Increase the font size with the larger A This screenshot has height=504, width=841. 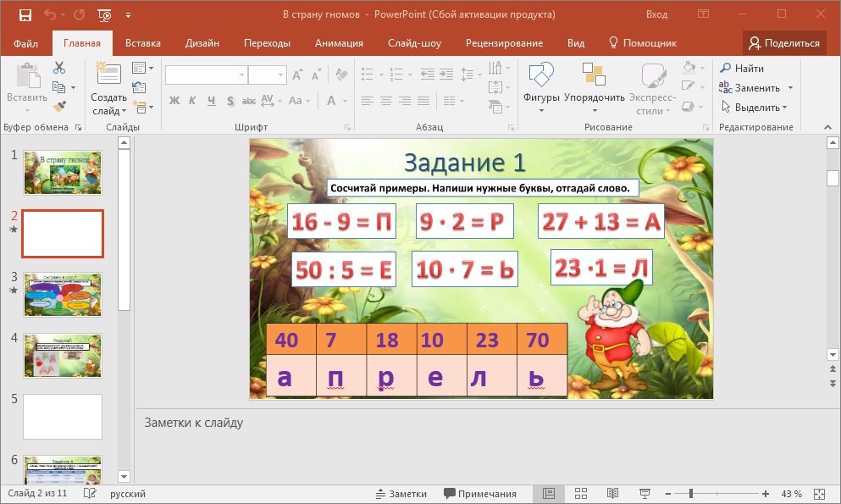297,75
